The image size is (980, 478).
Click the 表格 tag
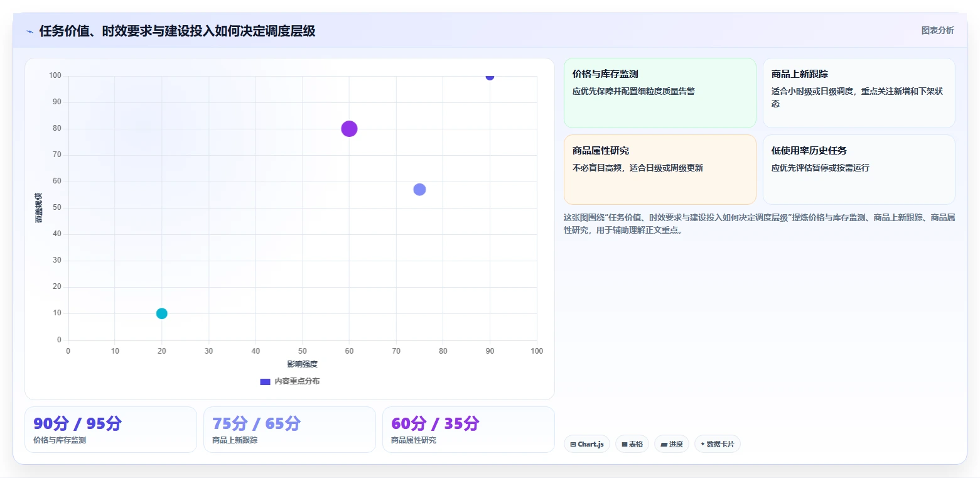632,444
